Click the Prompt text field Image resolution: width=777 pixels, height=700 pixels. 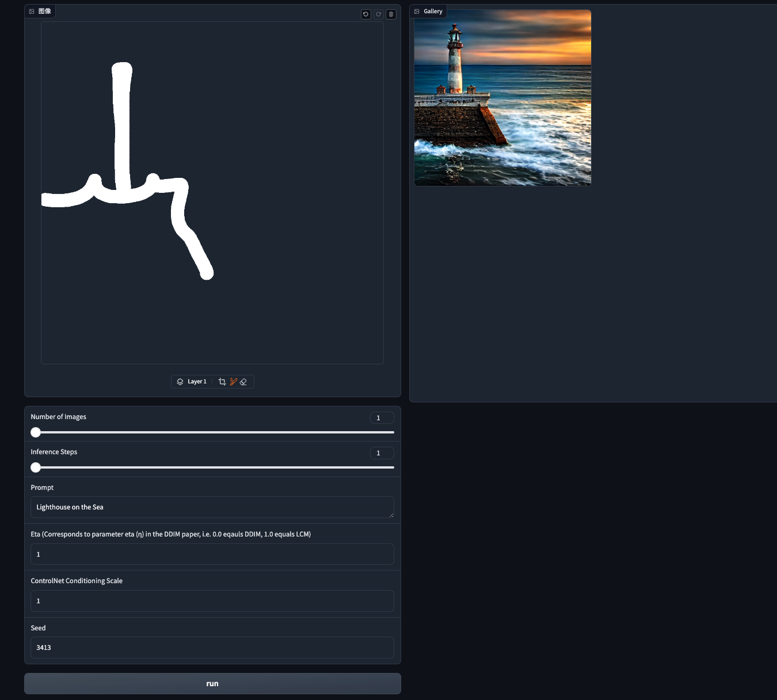(212, 507)
